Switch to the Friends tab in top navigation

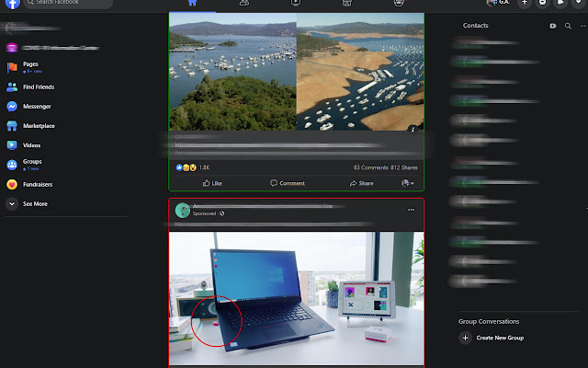[243, 3]
